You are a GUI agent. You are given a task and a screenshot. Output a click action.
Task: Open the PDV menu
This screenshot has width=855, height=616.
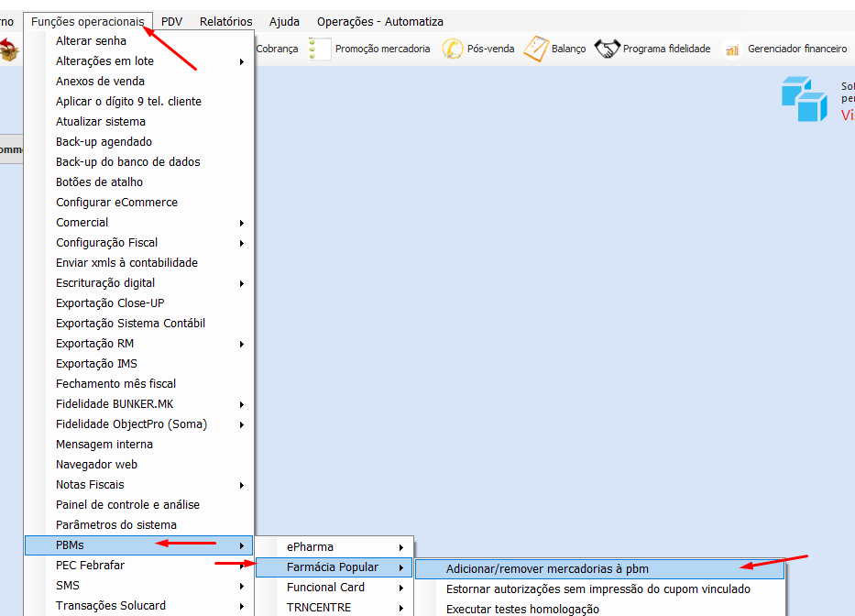tap(171, 21)
